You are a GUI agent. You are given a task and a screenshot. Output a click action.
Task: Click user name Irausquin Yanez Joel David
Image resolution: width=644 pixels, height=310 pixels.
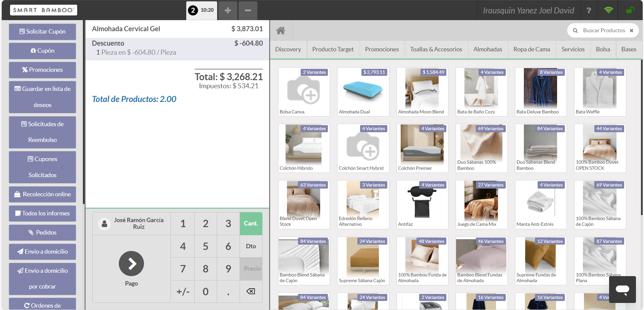pos(528,10)
